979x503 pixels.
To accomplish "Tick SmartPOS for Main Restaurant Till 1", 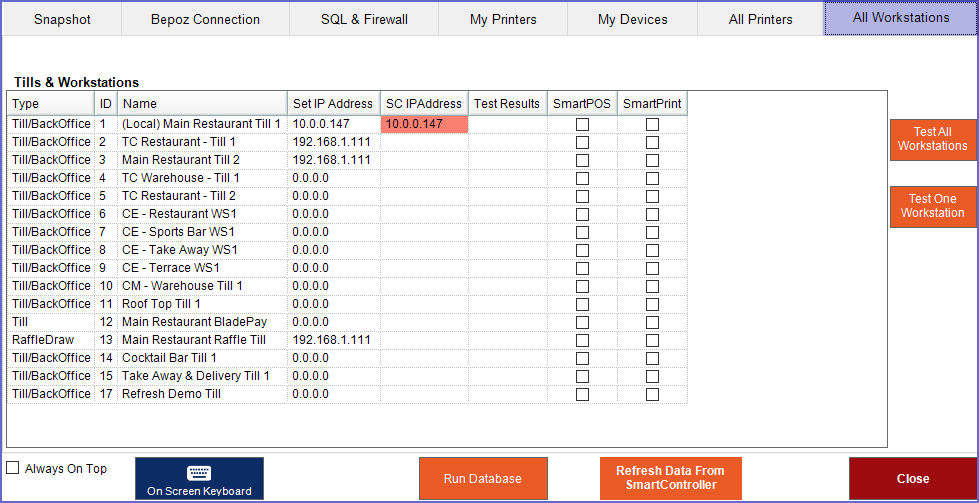I will pos(582,124).
